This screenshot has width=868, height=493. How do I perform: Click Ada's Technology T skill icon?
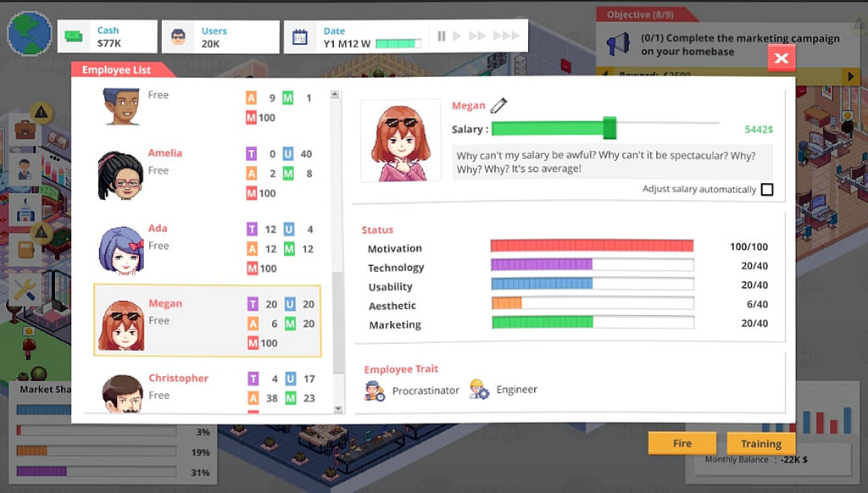tap(252, 229)
